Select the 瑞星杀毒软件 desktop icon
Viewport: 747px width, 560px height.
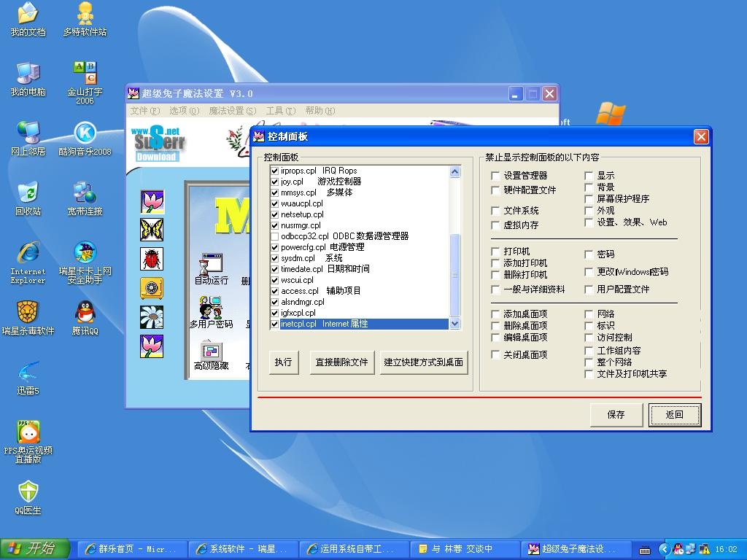28,318
